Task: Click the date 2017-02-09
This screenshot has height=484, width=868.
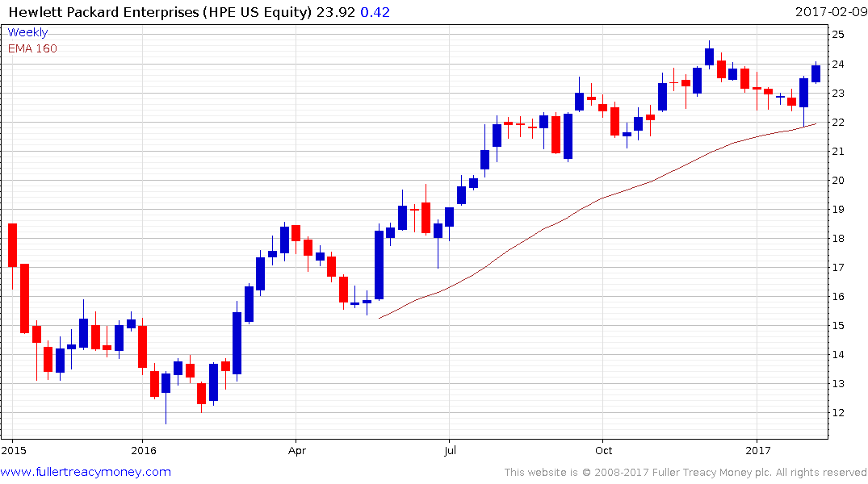Action: click(831, 11)
